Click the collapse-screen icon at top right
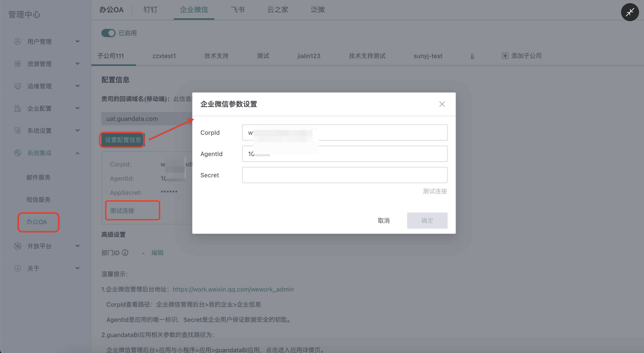This screenshot has width=644, height=353. 630,12
